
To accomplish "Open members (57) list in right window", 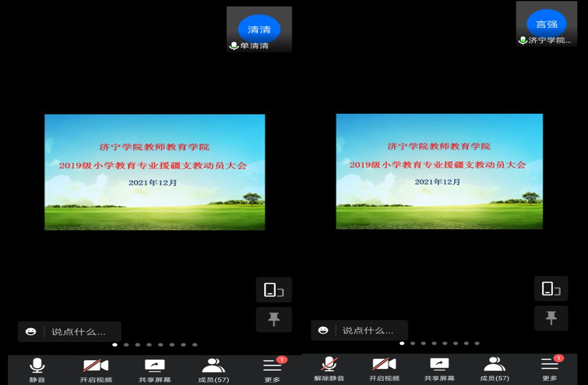I will point(494,368).
